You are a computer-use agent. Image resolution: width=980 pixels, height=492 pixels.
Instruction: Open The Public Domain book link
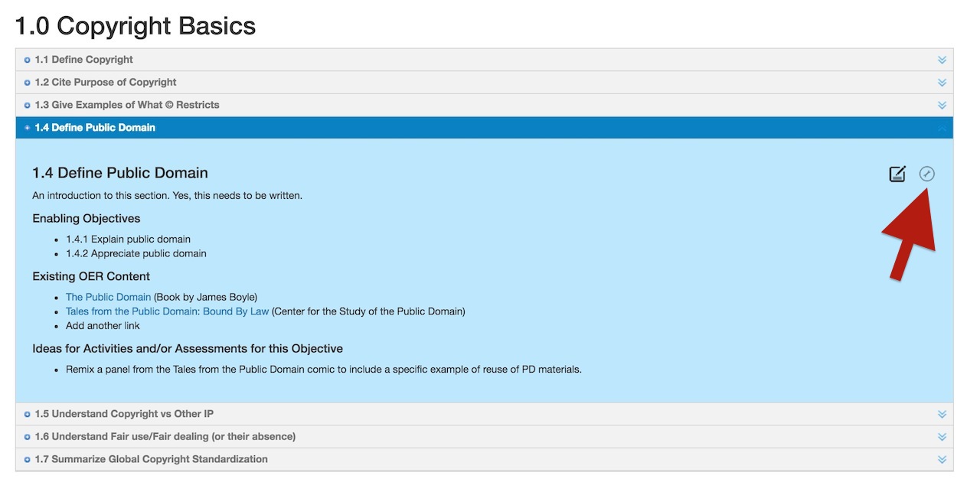click(x=108, y=297)
